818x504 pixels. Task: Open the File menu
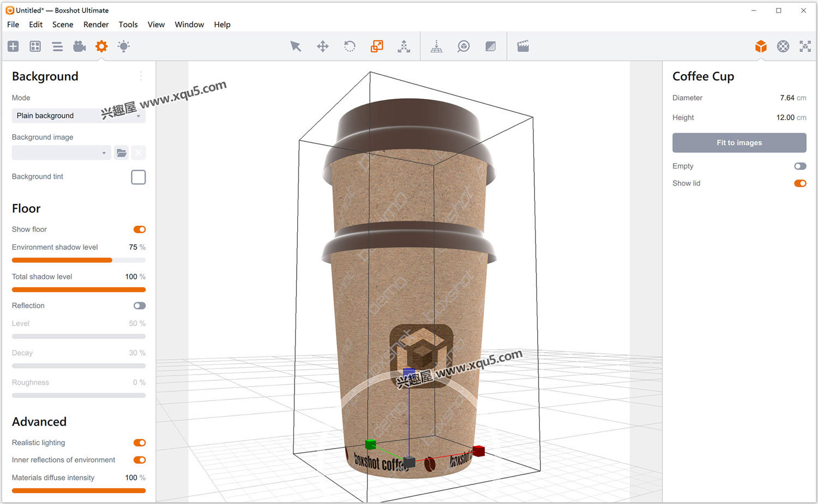[x=13, y=25]
